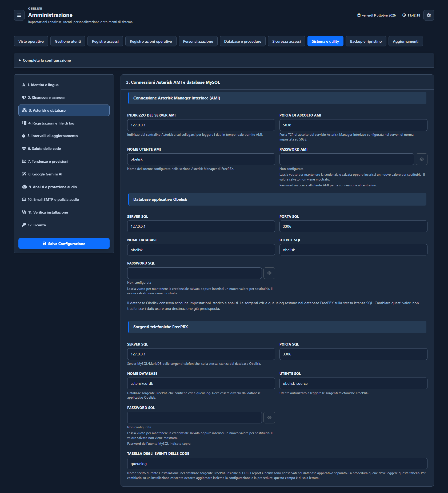Edit the obelisk_source SQL user field
This screenshot has height=493, width=448.
pos(353,383)
